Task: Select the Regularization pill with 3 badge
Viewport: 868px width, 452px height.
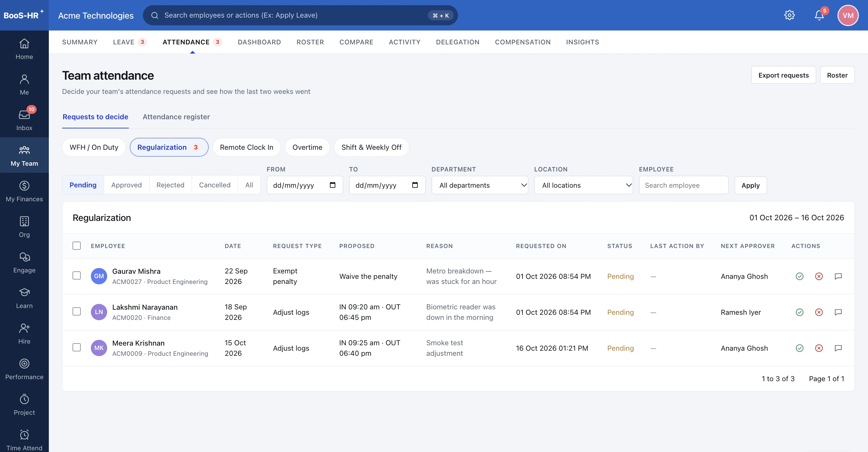Action: 169,147
